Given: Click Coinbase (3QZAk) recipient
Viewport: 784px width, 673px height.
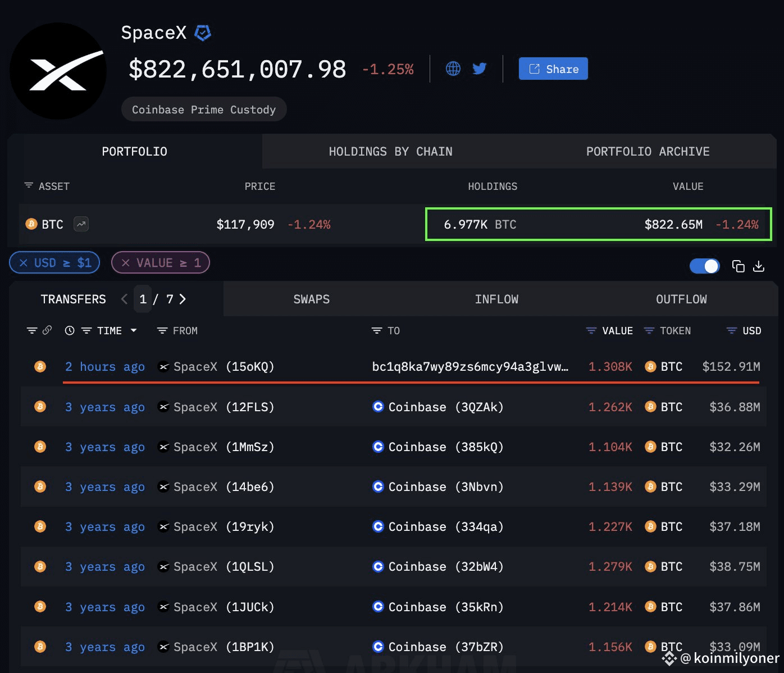Looking at the screenshot, I should point(438,407).
